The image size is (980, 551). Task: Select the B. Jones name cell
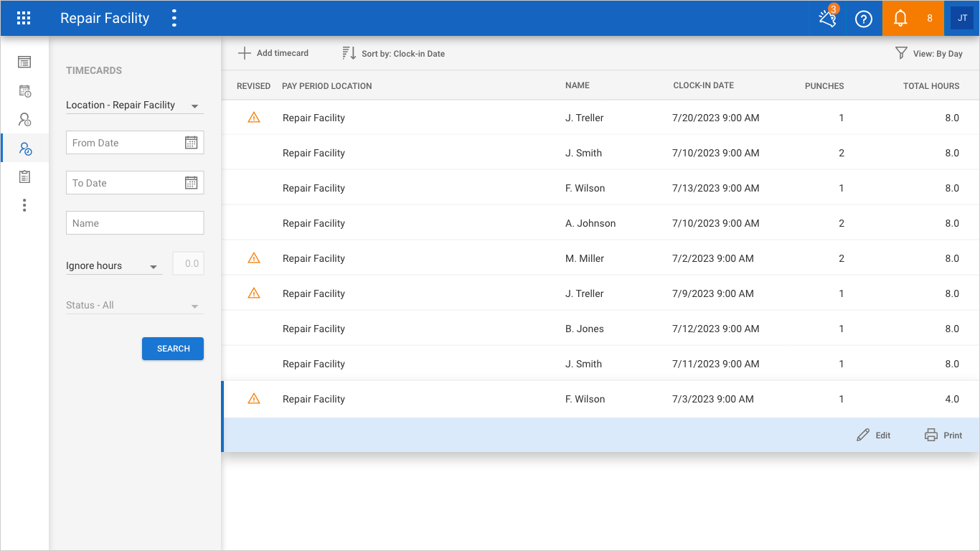point(585,329)
